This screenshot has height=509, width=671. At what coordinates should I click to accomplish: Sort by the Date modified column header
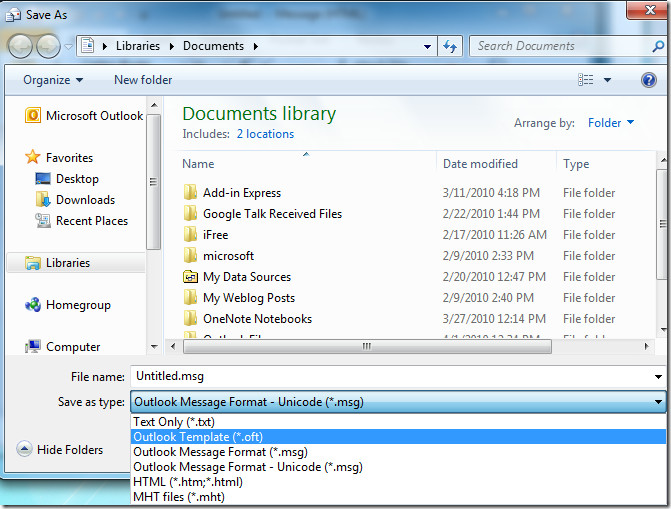[480, 164]
